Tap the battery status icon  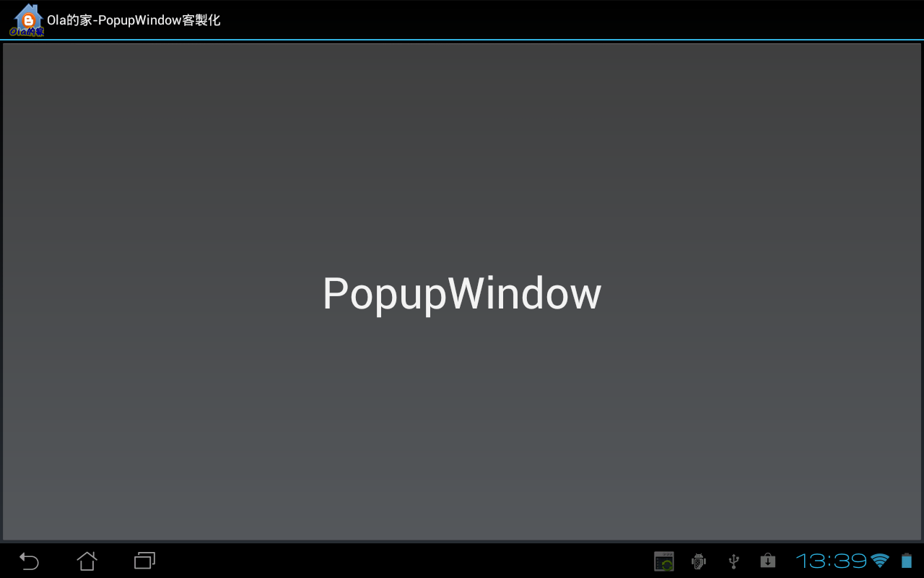point(907,561)
